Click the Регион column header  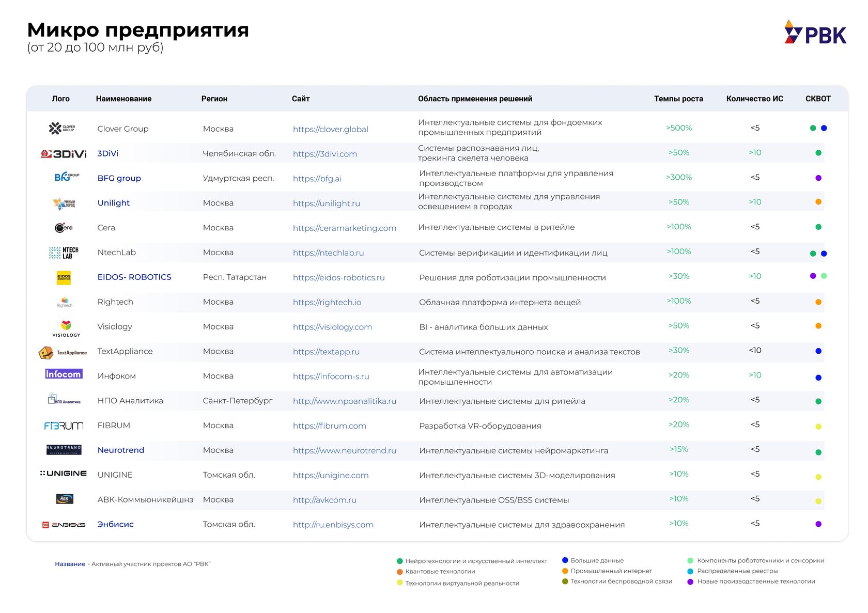(x=214, y=99)
